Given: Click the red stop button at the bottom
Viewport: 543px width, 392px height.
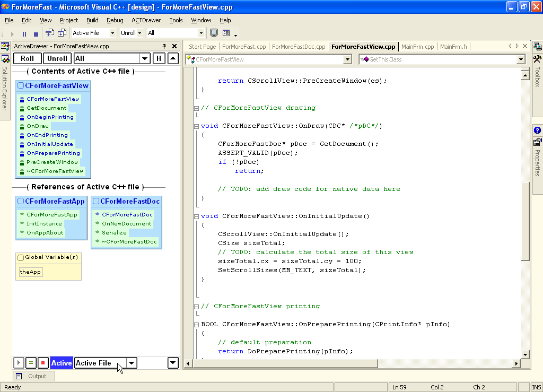Looking at the screenshot, I should (43, 363).
